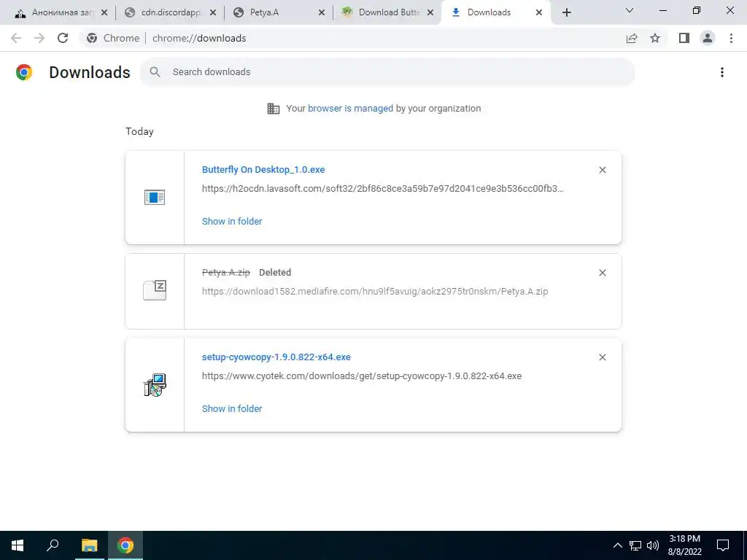
Task: Click Butterfly On Desktop file icon
Action: (155, 197)
